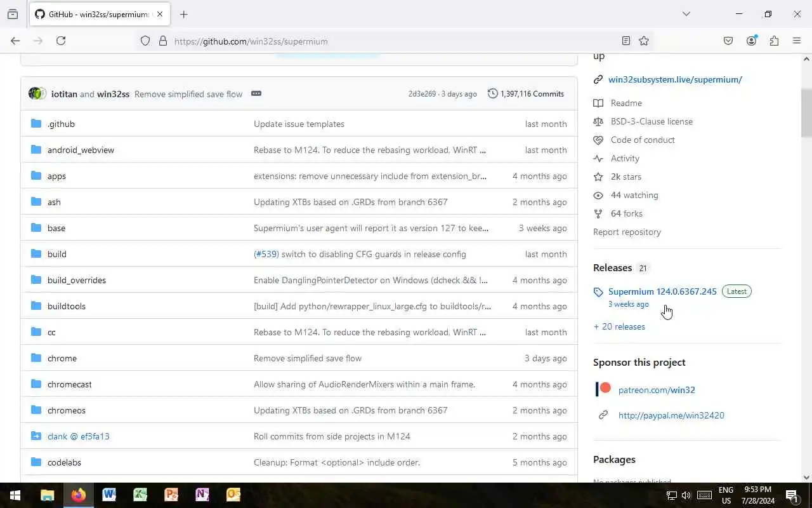Open win32subsystem.live/supermium website link
Viewport: 812px width, 508px height.
click(x=675, y=79)
